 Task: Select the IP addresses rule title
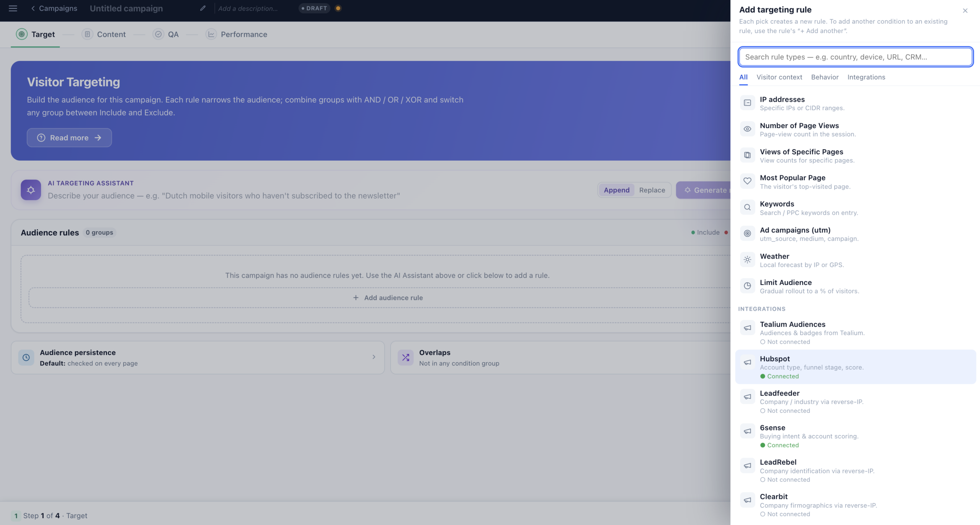click(x=782, y=99)
